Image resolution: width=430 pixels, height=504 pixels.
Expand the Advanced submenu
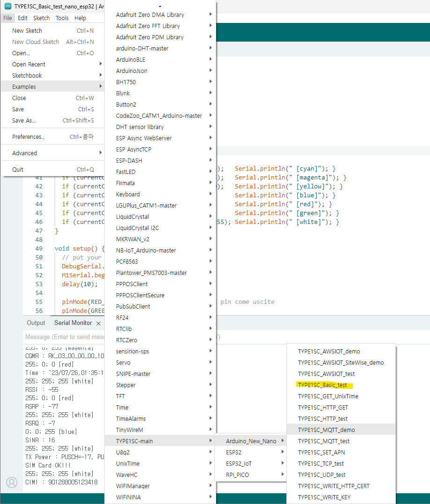pos(53,153)
